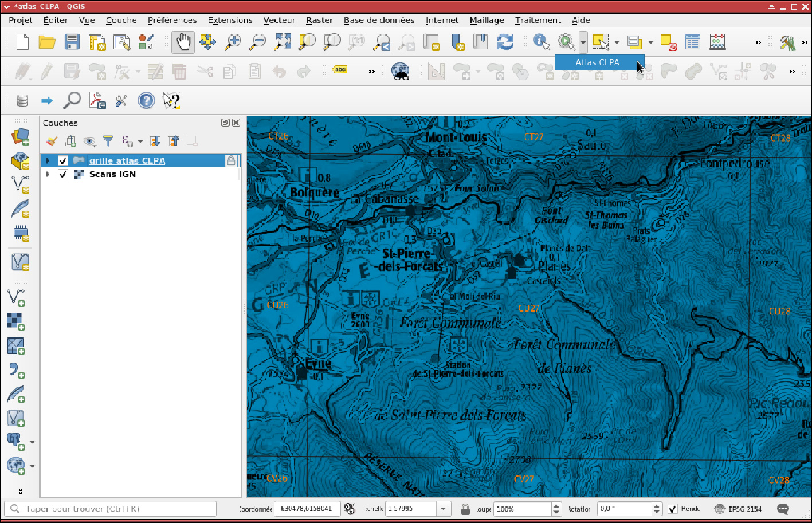Click the Save Project floppy icon
The width and height of the screenshot is (812, 523).
click(x=72, y=42)
